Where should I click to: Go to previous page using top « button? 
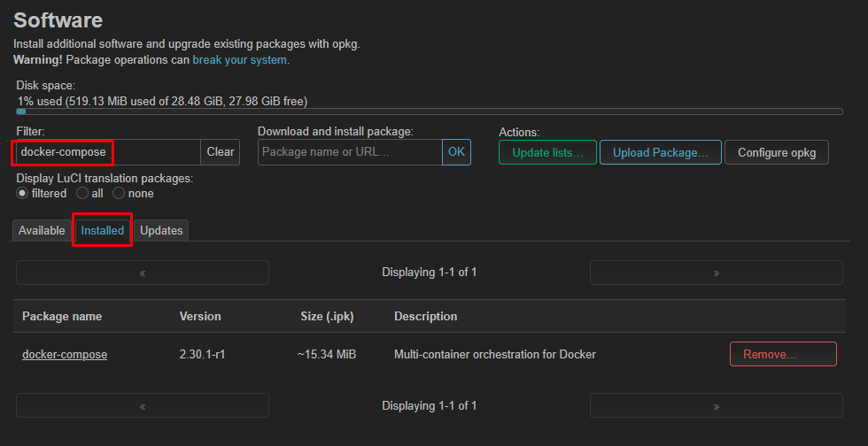(x=143, y=273)
